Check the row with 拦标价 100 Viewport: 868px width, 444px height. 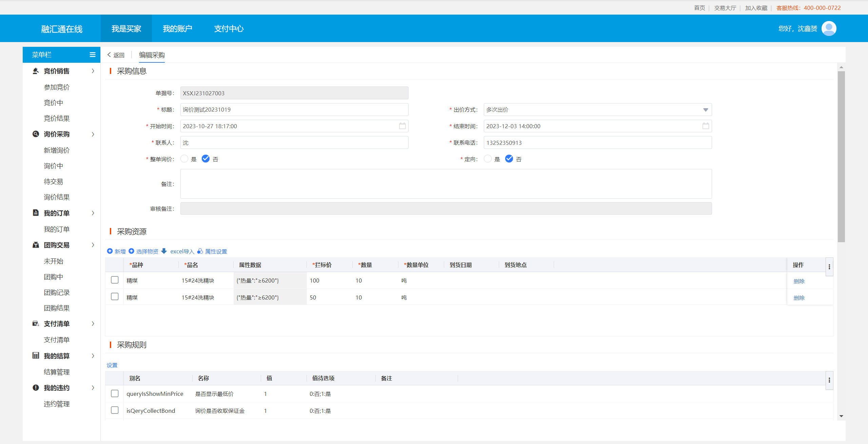(x=115, y=280)
